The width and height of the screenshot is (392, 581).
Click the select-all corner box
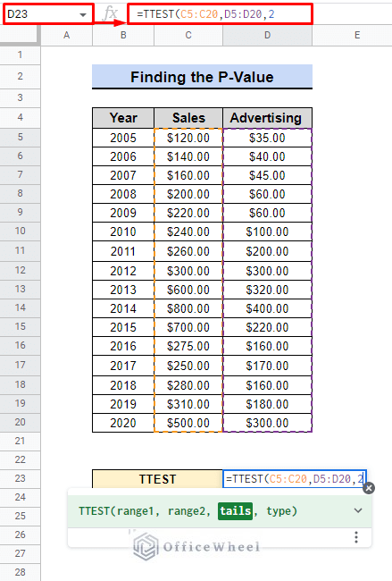(x=20, y=35)
